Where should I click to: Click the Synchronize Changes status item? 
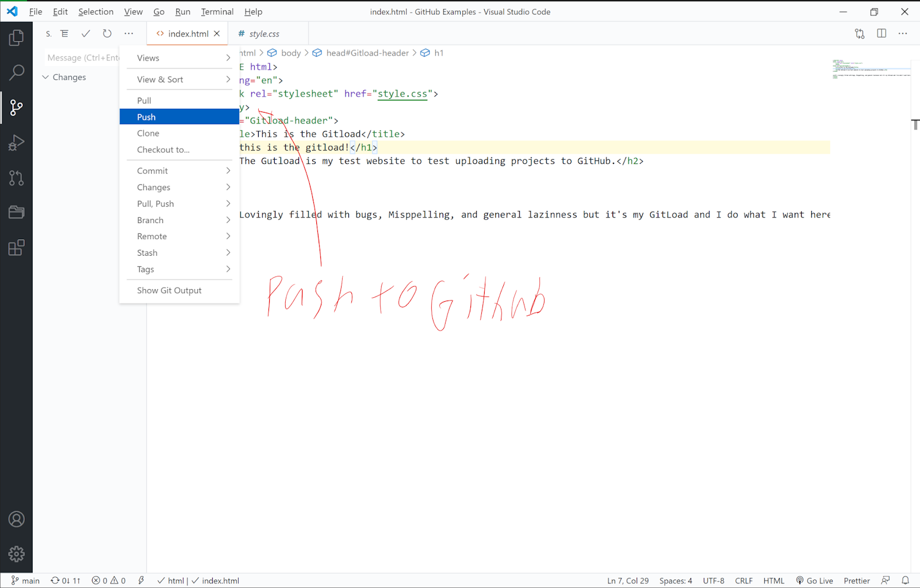click(66, 581)
